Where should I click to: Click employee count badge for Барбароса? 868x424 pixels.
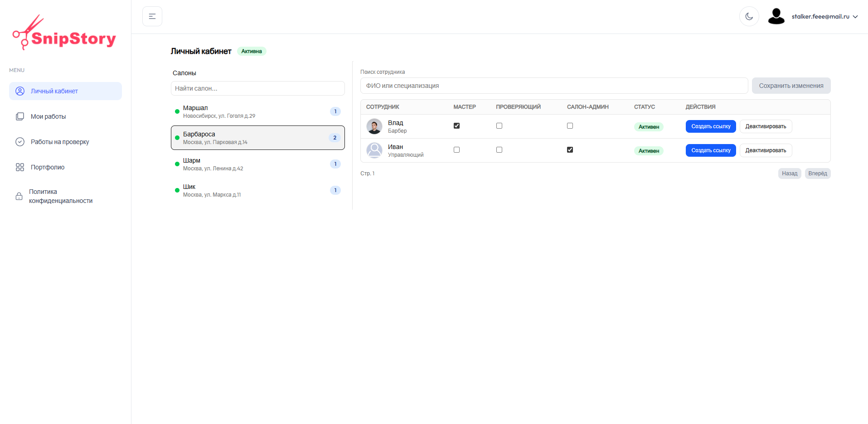(335, 138)
